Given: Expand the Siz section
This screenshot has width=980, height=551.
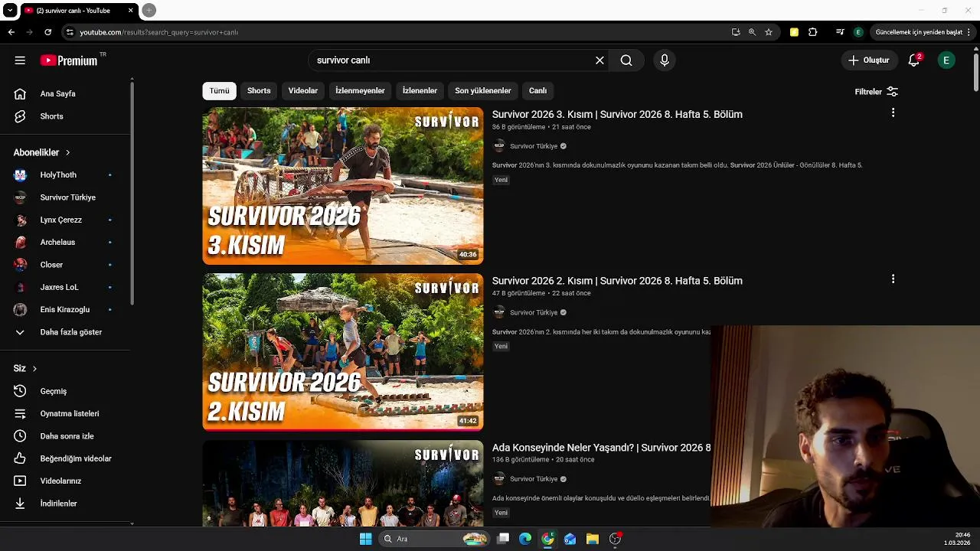Looking at the screenshot, I should [x=25, y=368].
